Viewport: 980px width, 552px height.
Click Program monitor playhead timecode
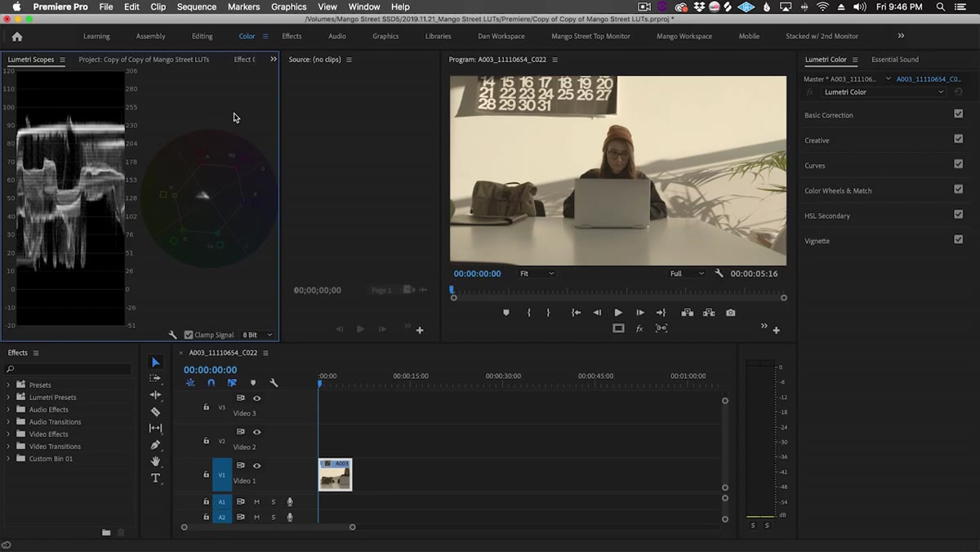(477, 274)
